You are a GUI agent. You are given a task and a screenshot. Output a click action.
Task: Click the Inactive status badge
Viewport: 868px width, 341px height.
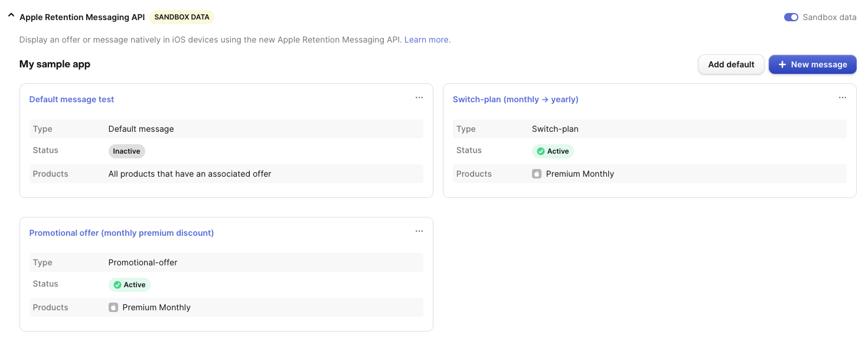pyautogui.click(x=126, y=151)
